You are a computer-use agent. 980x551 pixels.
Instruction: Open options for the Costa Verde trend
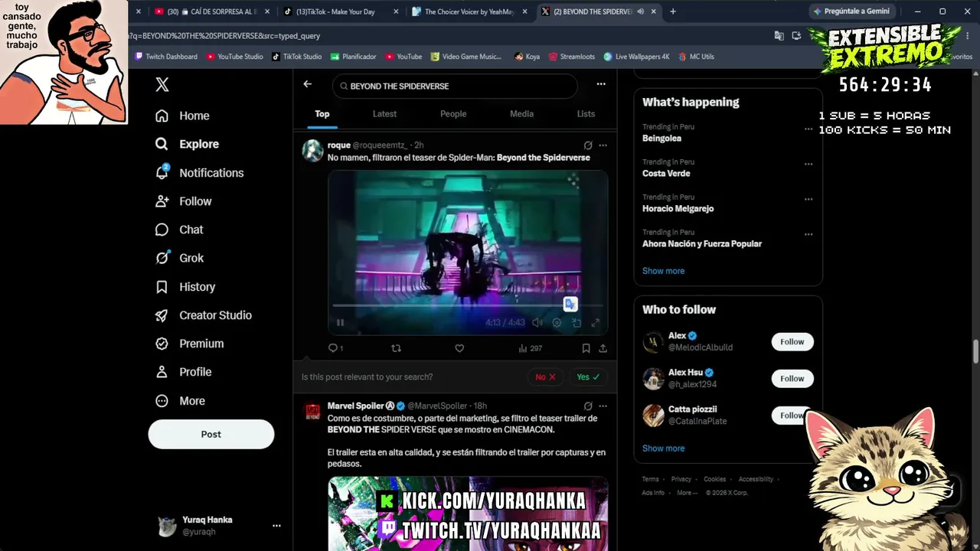coord(808,164)
